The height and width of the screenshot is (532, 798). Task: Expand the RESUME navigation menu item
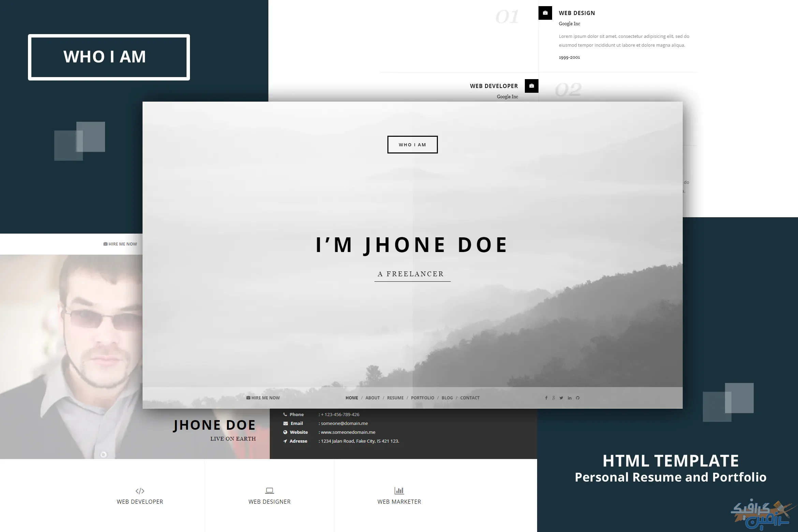pos(394,397)
